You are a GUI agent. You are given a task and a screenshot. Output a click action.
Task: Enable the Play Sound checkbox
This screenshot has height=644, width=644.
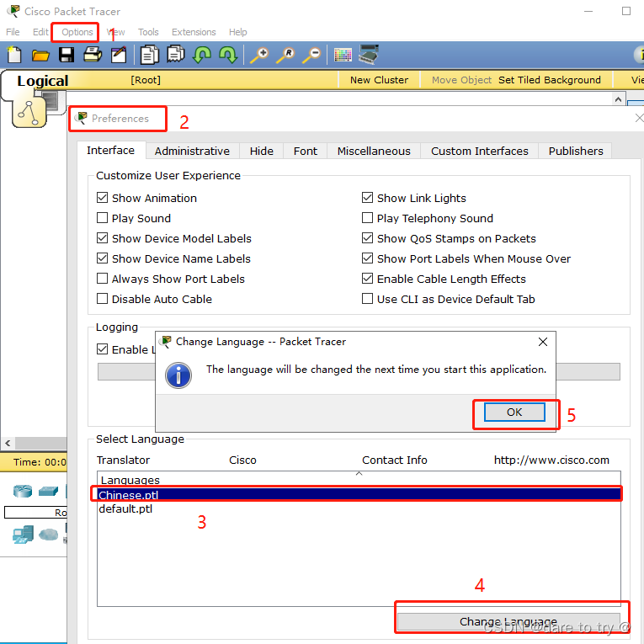click(x=102, y=218)
